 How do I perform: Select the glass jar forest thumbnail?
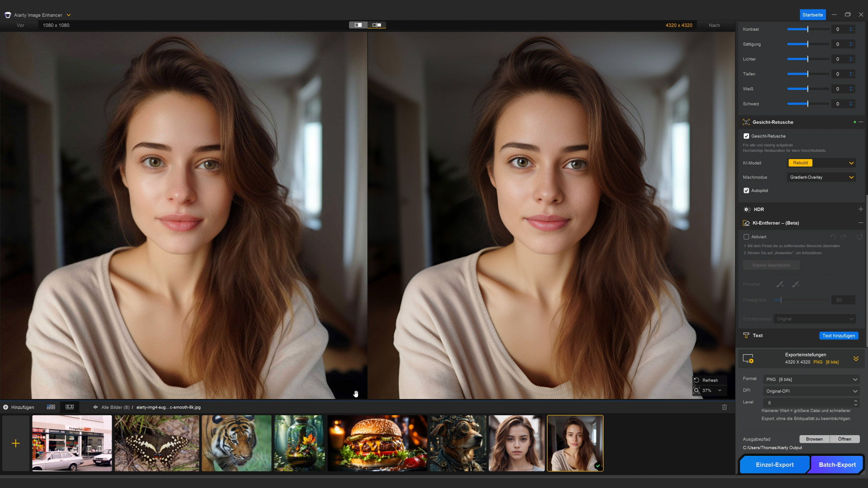click(299, 443)
